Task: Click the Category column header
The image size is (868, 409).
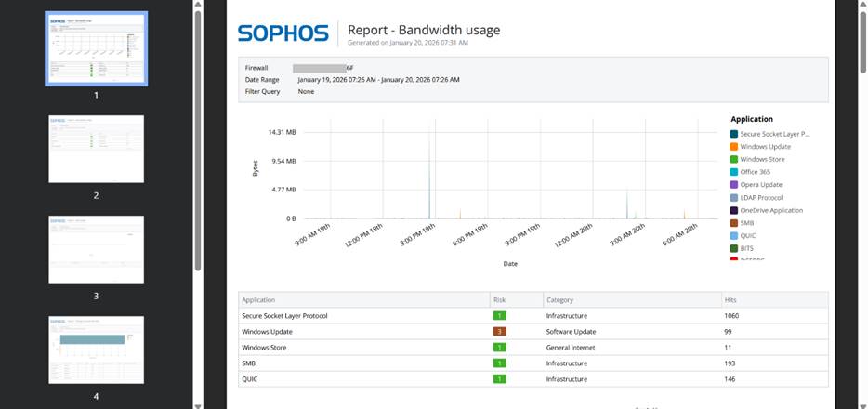Action: point(559,300)
